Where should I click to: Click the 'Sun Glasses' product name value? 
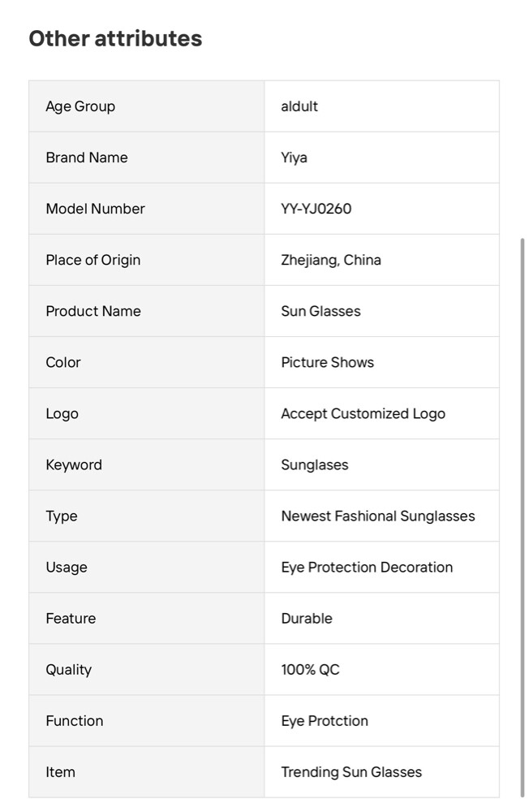pos(321,311)
